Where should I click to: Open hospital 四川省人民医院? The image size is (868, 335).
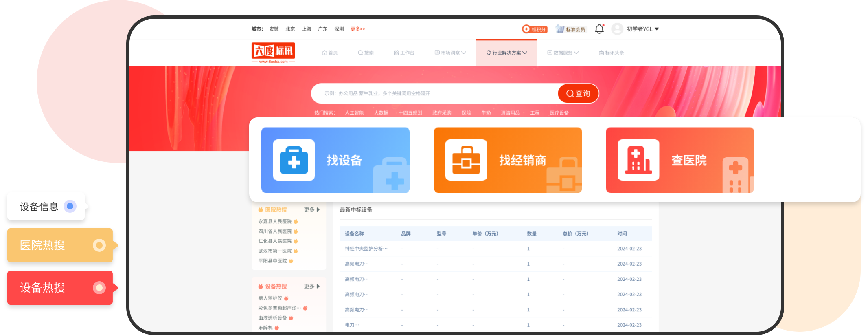click(275, 231)
